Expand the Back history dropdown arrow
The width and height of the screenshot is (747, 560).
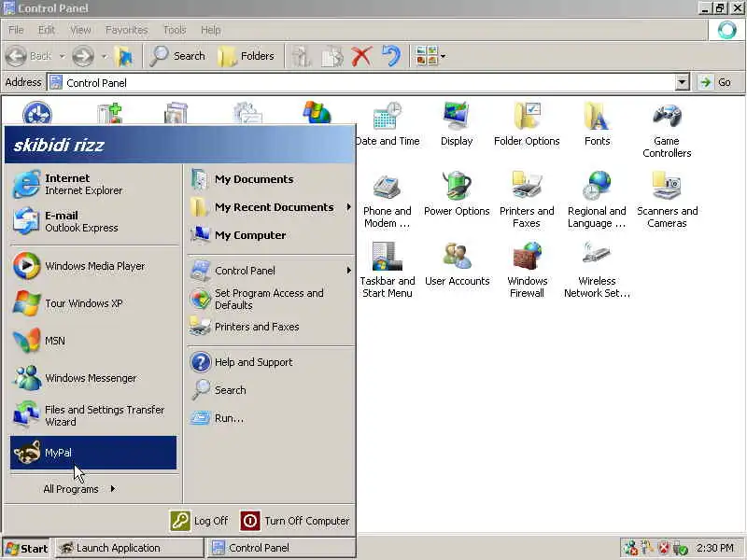62,56
